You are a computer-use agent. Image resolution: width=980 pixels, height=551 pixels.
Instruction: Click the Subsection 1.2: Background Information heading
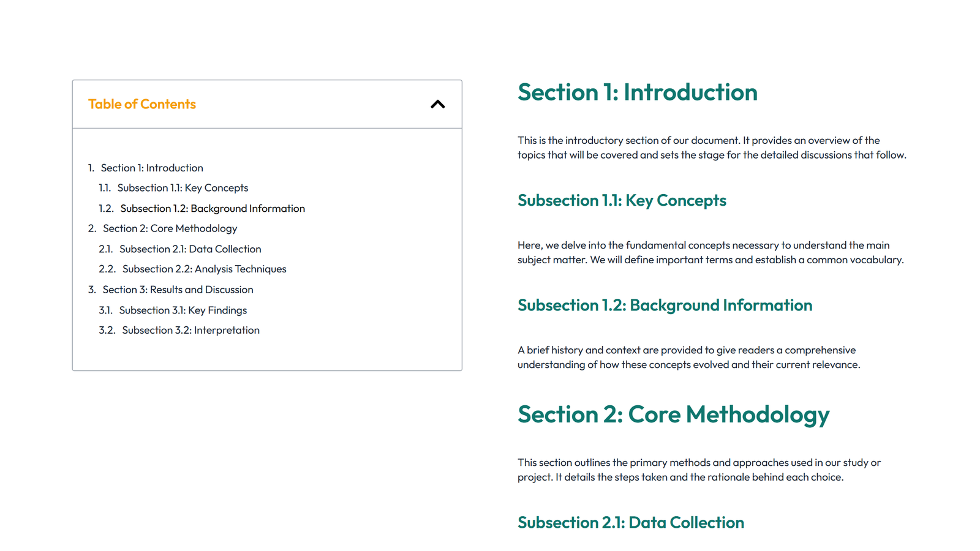pyautogui.click(x=665, y=305)
